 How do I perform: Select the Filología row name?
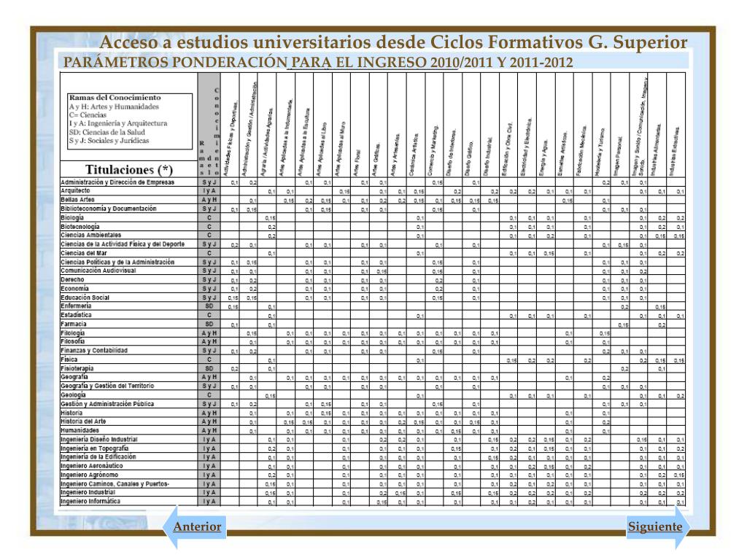pyautogui.click(x=72, y=333)
